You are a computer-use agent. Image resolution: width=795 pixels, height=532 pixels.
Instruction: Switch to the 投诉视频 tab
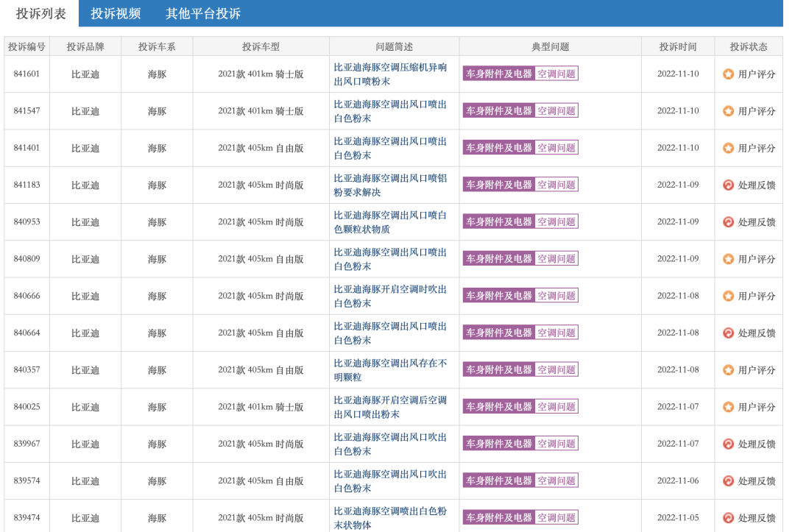click(116, 14)
